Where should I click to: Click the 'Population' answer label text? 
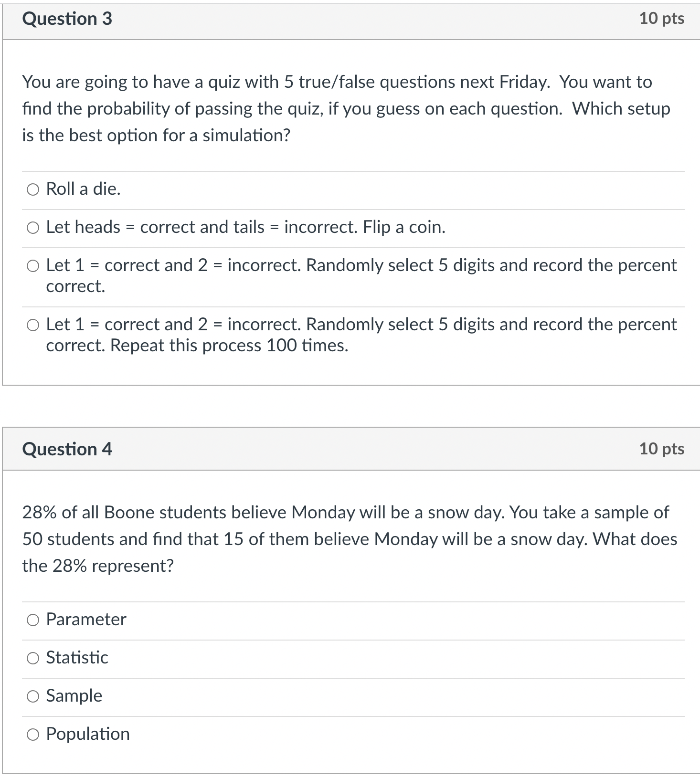pos(88,734)
